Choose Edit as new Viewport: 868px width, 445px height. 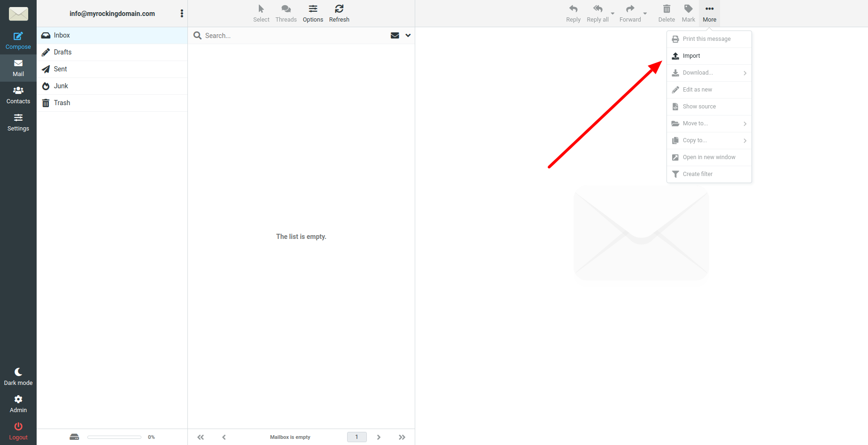(709, 90)
